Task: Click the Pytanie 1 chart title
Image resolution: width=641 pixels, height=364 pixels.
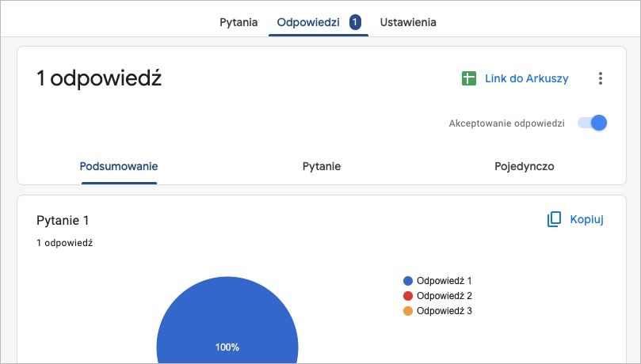Action: [x=68, y=220]
